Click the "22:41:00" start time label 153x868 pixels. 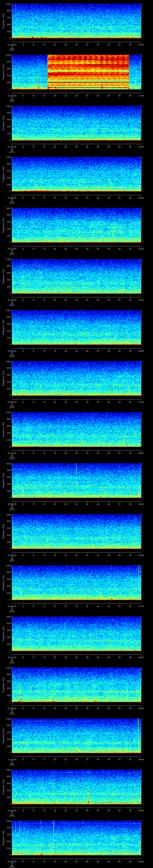[x=12, y=657]
